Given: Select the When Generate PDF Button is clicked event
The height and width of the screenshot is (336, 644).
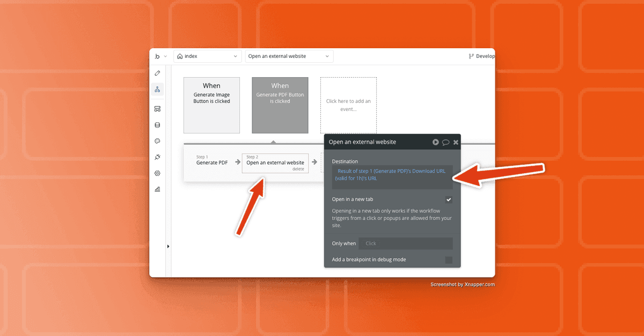Looking at the screenshot, I should [x=280, y=104].
